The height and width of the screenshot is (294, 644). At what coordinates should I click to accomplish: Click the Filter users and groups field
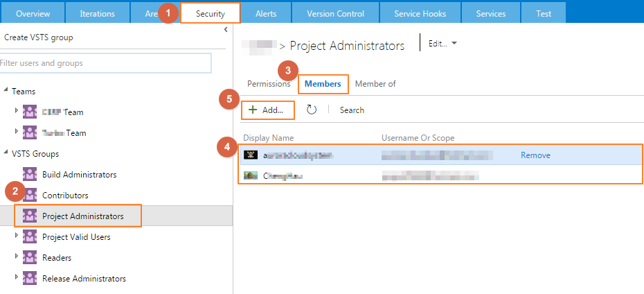pyautogui.click(x=105, y=63)
